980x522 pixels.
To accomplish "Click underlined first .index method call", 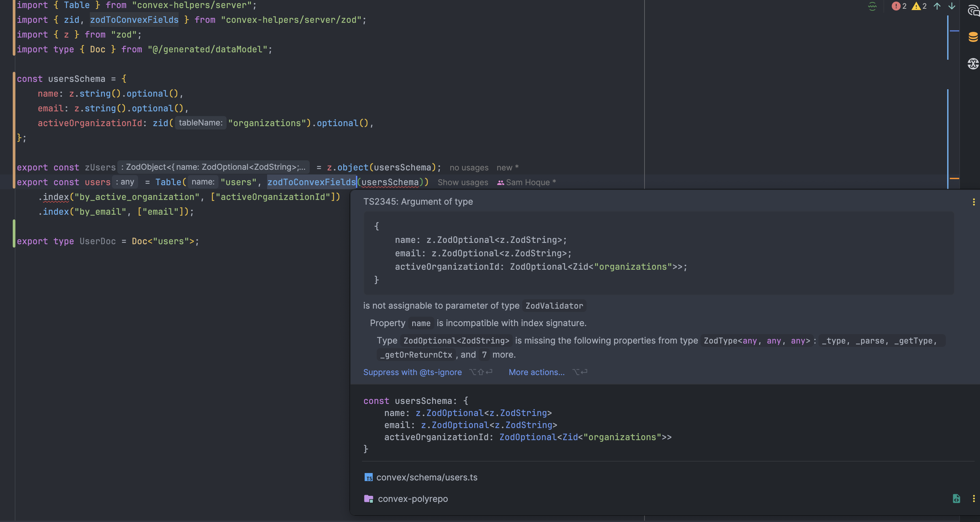I will click(56, 197).
